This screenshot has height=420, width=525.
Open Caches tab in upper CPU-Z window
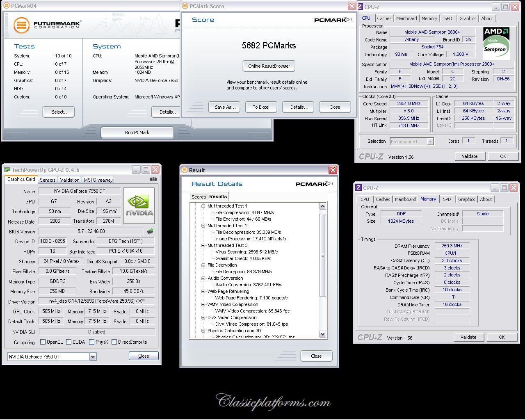(x=384, y=18)
